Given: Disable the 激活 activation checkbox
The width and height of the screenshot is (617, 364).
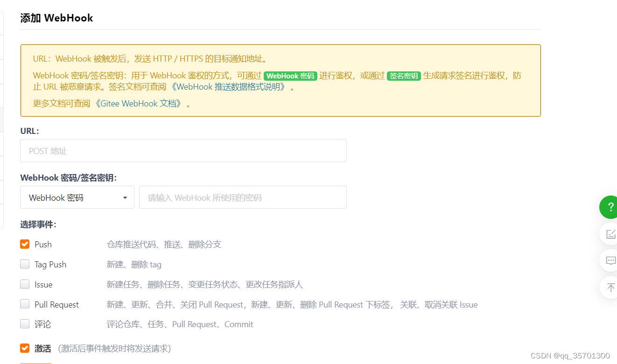Looking at the screenshot, I should point(24,348).
